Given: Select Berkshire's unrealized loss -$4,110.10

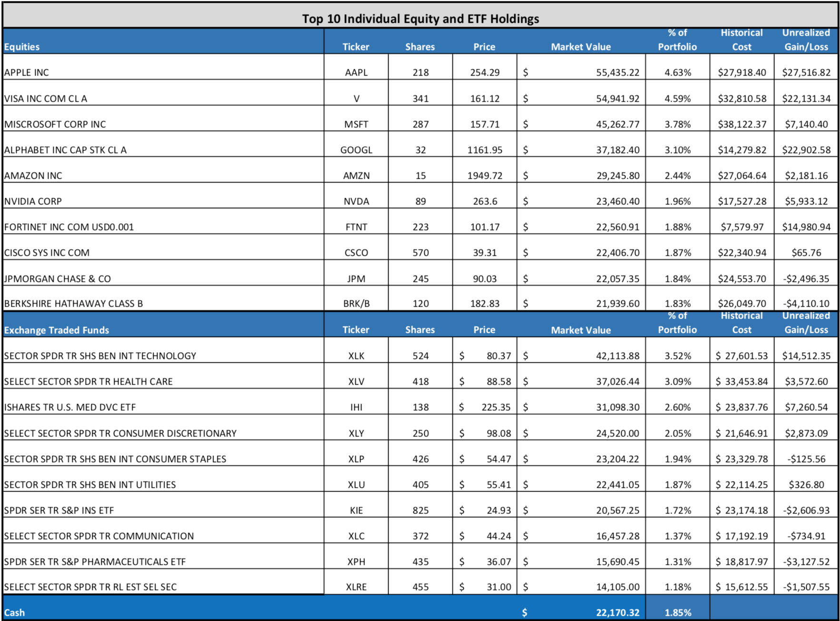Looking at the screenshot, I should (806, 303).
